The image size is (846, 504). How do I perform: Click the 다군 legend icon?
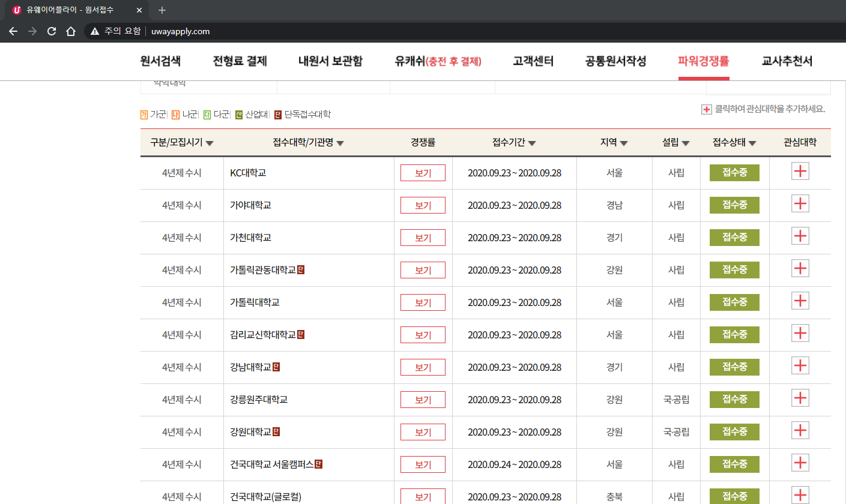[207, 114]
